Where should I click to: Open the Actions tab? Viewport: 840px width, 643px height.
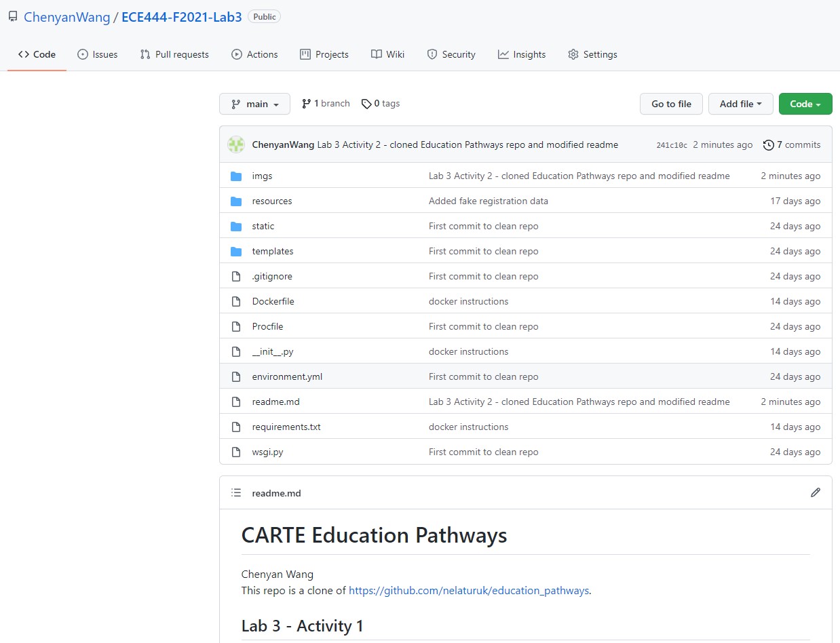254,54
